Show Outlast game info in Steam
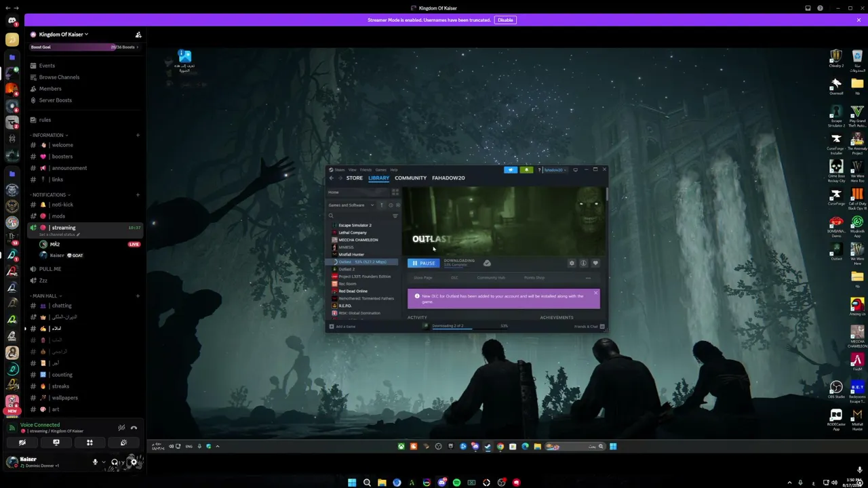The image size is (868, 488). point(583,263)
